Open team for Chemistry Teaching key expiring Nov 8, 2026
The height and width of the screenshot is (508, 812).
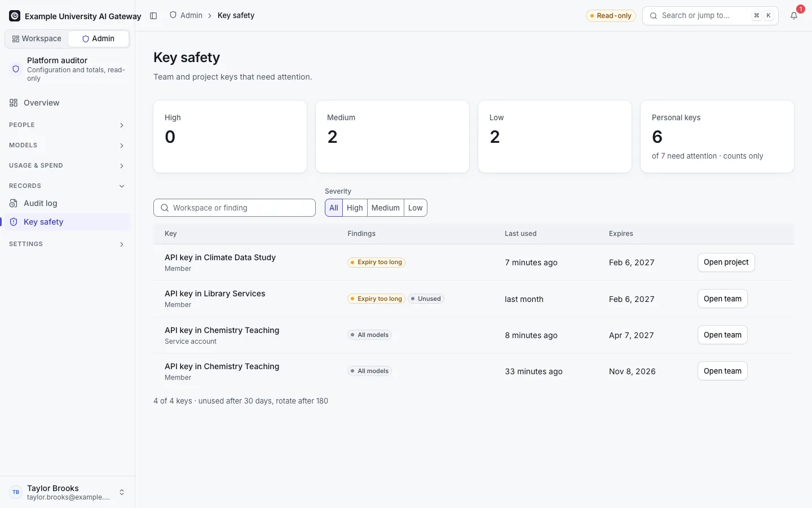click(722, 371)
